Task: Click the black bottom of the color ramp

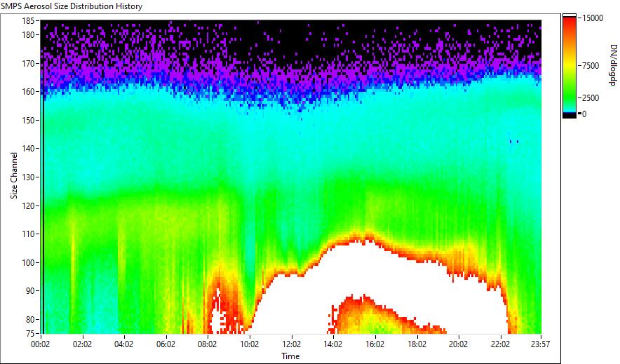Action: [x=570, y=116]
